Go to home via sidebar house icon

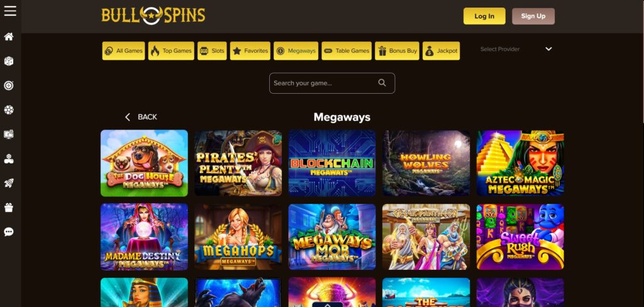[x=9, y=36]
